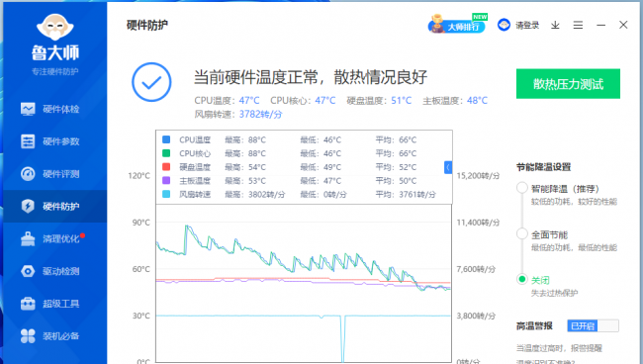643x364 pixels.
Task: Click the 节能降温设置 section heading
Action: 543,167
